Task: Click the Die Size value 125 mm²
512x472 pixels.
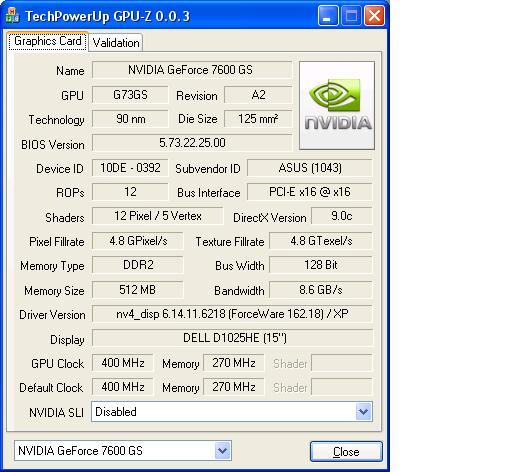Action: click(x=258, y=119)
